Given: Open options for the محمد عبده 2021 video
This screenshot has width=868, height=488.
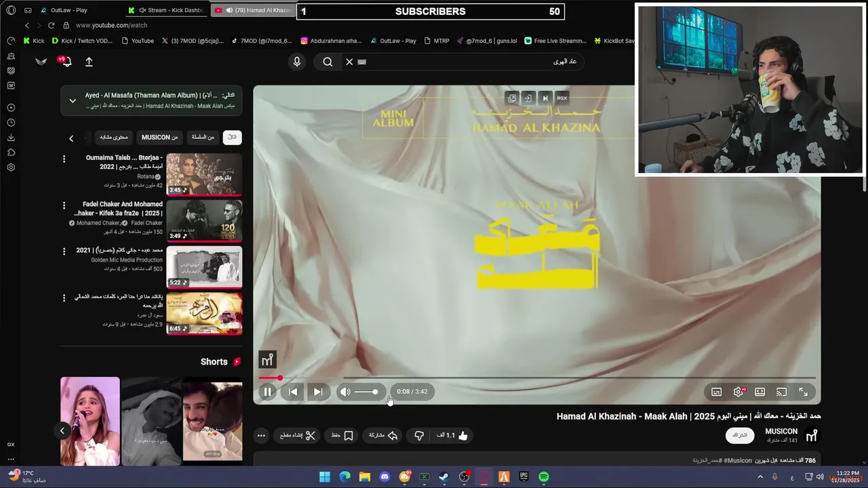Looking at the screenshot, I should [64, 251].
